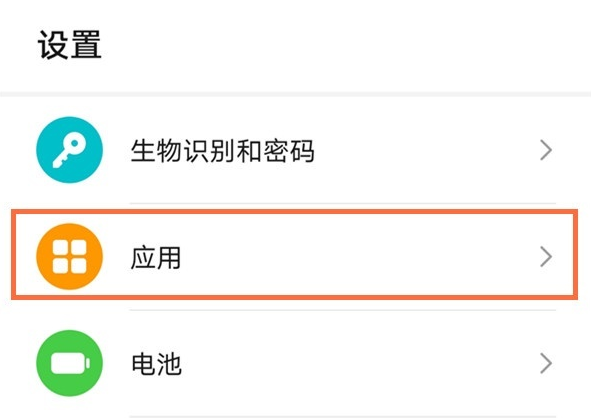Tap white grid squares inside orange circle

[69, 257]
